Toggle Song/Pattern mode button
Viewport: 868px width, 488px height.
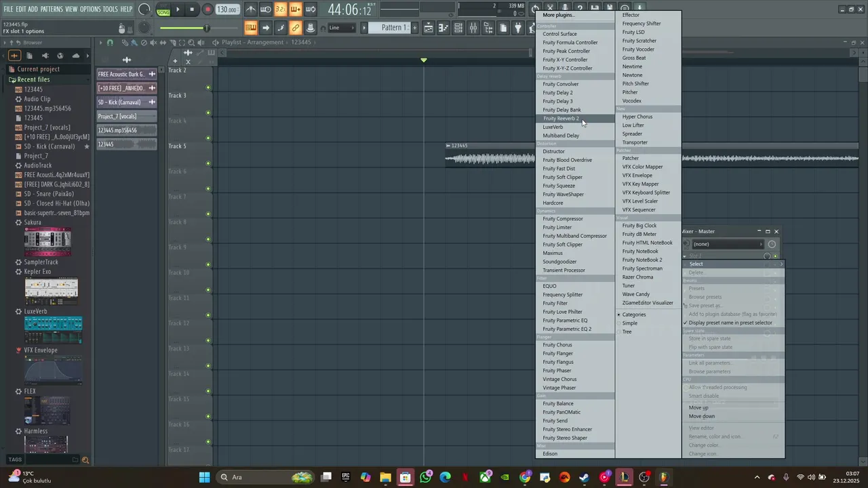pyautogui.click(x=163, y=9)
